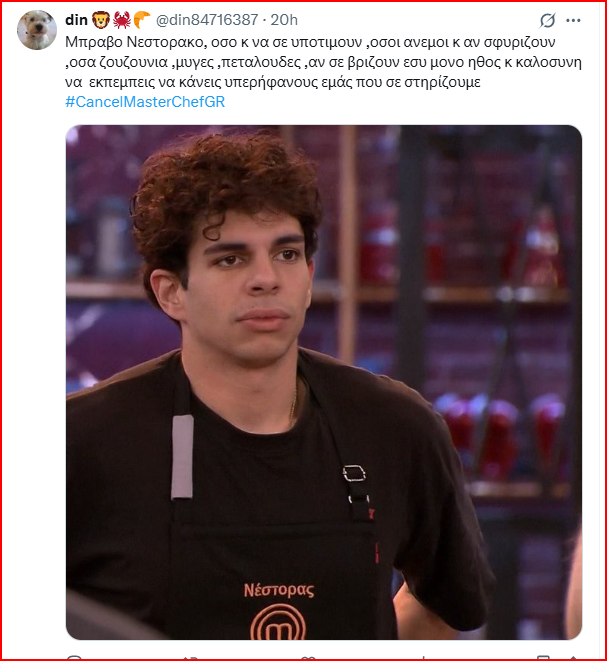
Task: Click the "din" display name
Action: (76, 20)
